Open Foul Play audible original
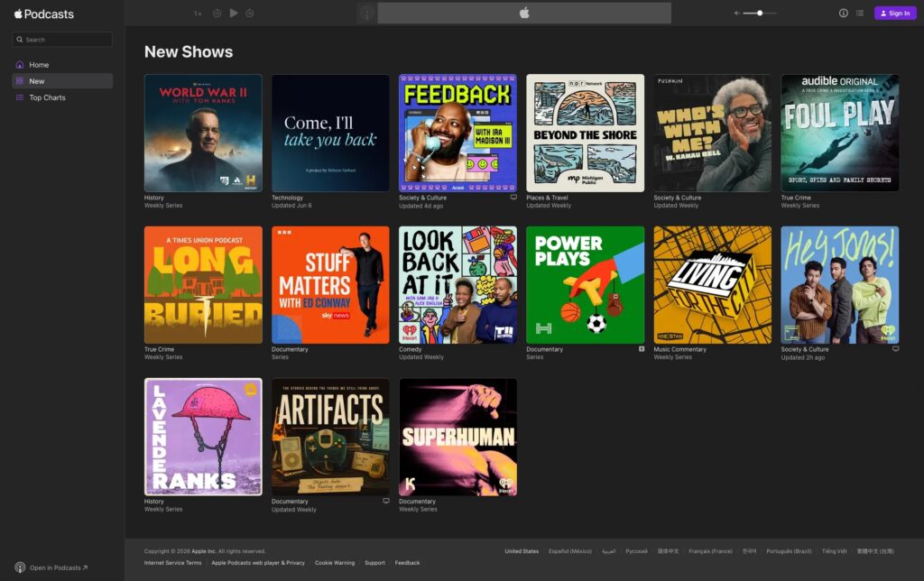The height and width of the screenshot is (581, 924). [840, 133]
